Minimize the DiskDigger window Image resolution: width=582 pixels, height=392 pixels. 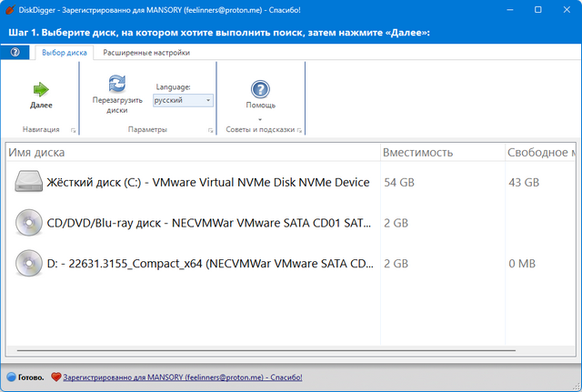coord(510,10)
